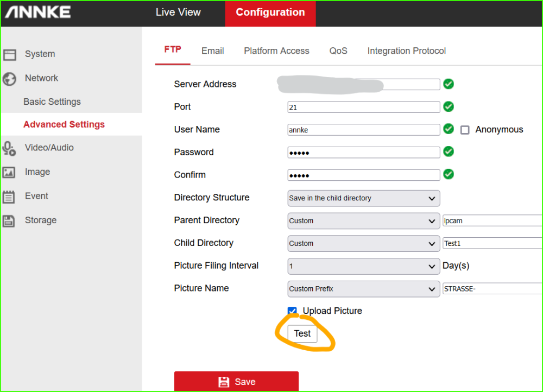Uncheck the Upload Picture checkbox
Image resolution: width=543 pixels, height=392 pixels.
[292, 311]
